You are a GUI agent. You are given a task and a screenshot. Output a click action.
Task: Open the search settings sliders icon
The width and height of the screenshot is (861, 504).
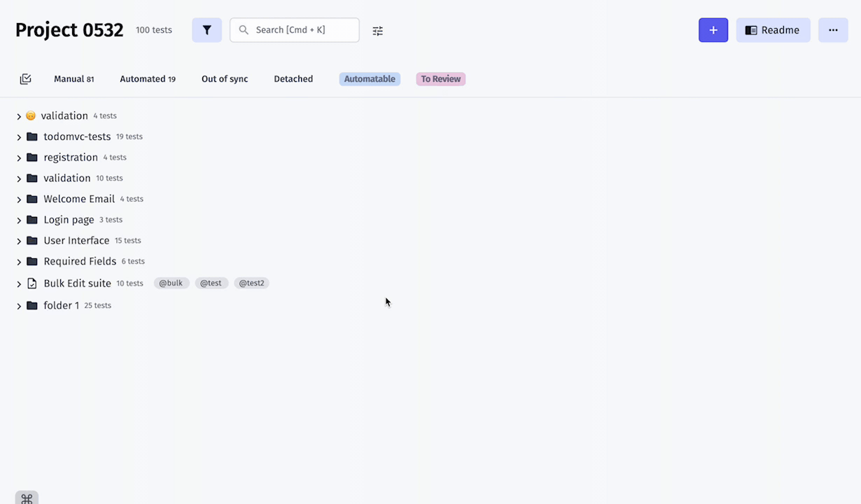[x=378, y=31]
